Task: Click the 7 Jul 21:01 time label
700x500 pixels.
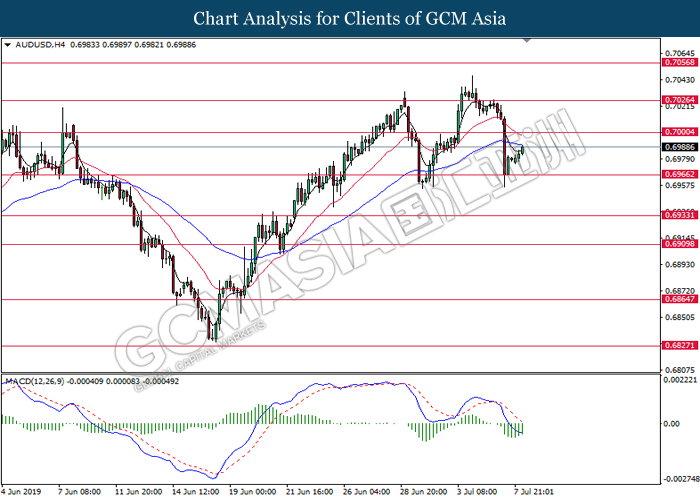Action: pyautogui.click(x=534, y=492)
